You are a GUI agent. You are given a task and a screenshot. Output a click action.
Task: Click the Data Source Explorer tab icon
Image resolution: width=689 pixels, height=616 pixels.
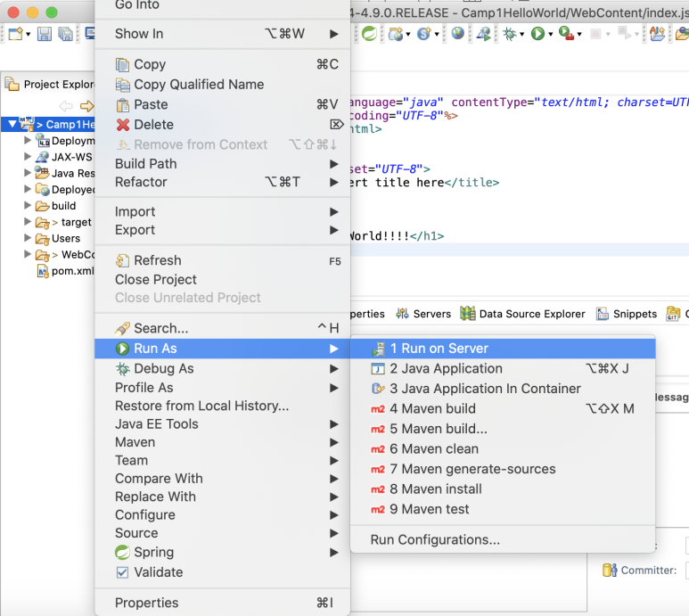468,314
